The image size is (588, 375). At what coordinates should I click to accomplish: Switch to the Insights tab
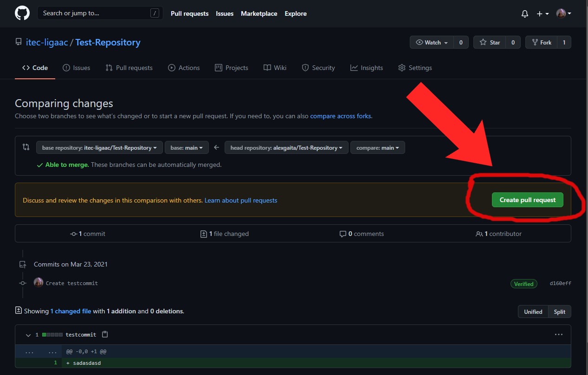(367, 68)
